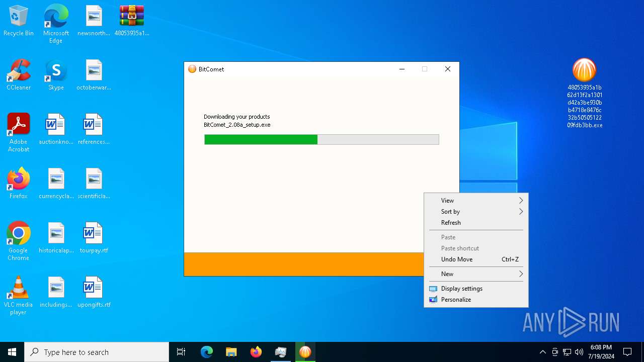Open CCleaner desktop shortcut
Image resolution: width=644 pixels, height=362 pixels.
click(19, 75)
